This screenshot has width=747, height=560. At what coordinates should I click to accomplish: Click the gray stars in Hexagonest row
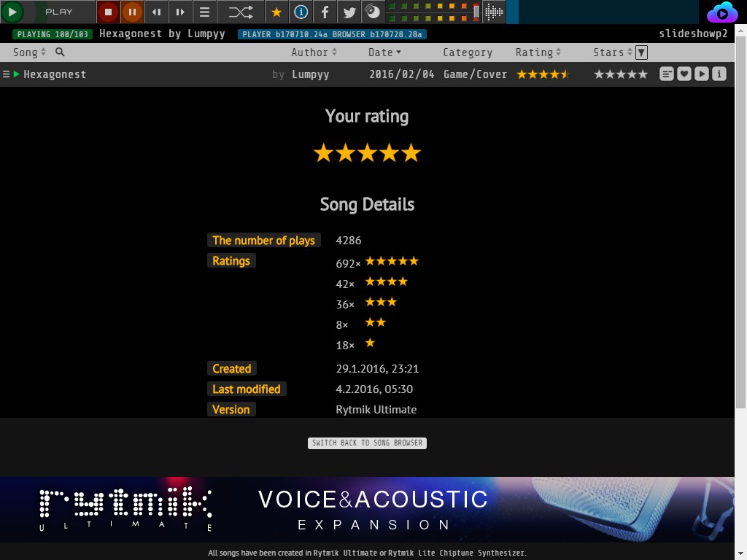point(621,74)
